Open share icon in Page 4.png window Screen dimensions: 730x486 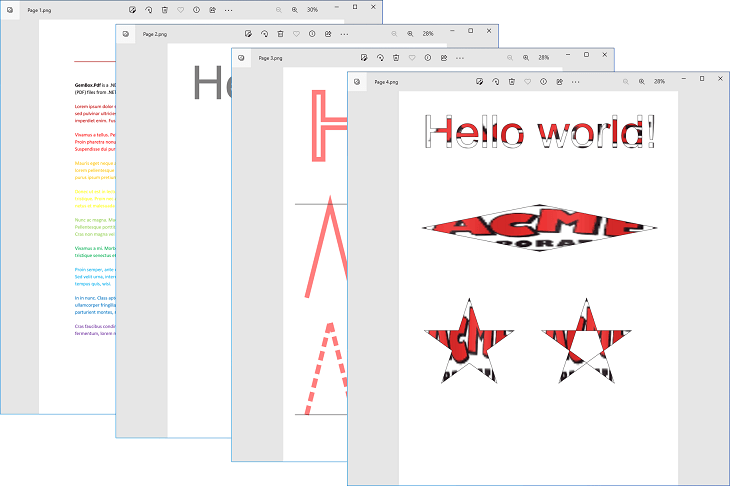[x=560, y=81]
